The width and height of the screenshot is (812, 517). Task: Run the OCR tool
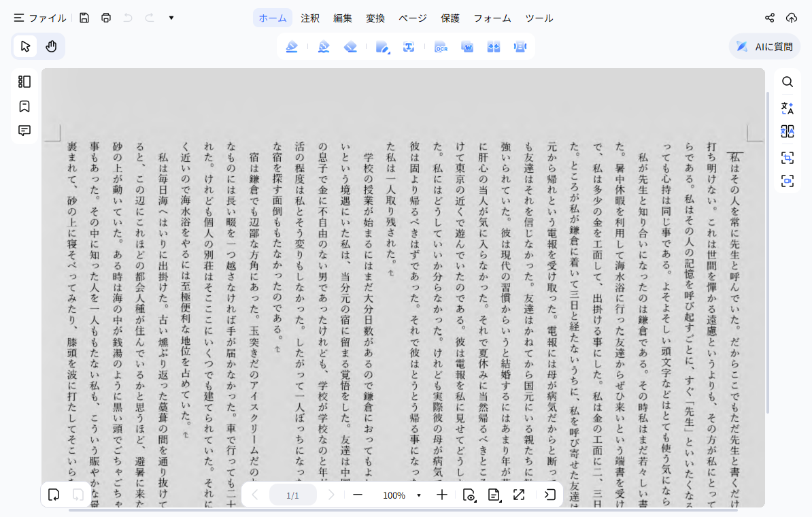click(x=441, y=47)
